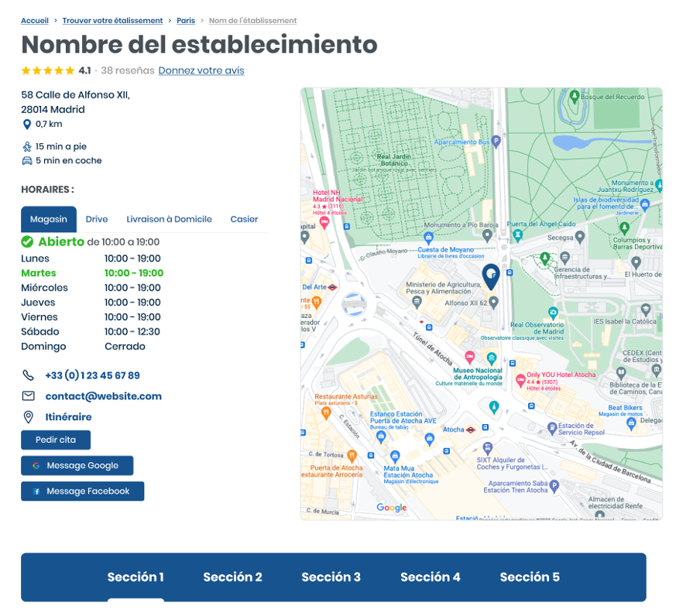Open the Drive hours tab

pos(97,219)
